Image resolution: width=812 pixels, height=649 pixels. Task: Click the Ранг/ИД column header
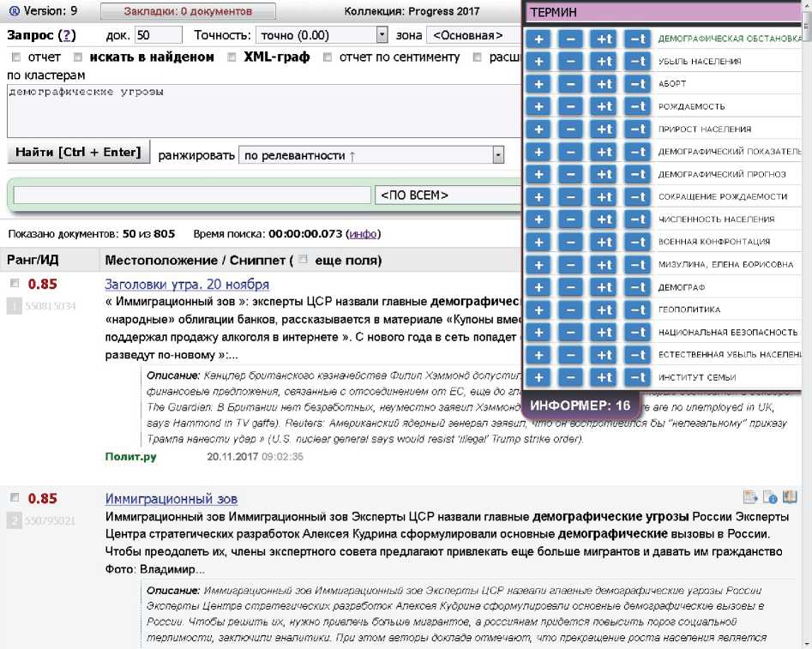click(33, 260)
